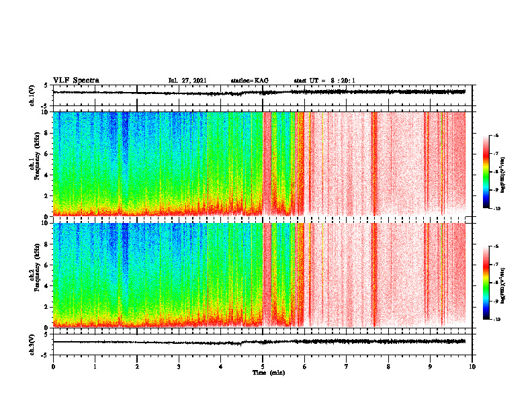Image resolution: width=532 pixels, height=411 pixels.
Task: Click the "ch.3(V)" waveform axis label
Action: [x=32, y=345]
